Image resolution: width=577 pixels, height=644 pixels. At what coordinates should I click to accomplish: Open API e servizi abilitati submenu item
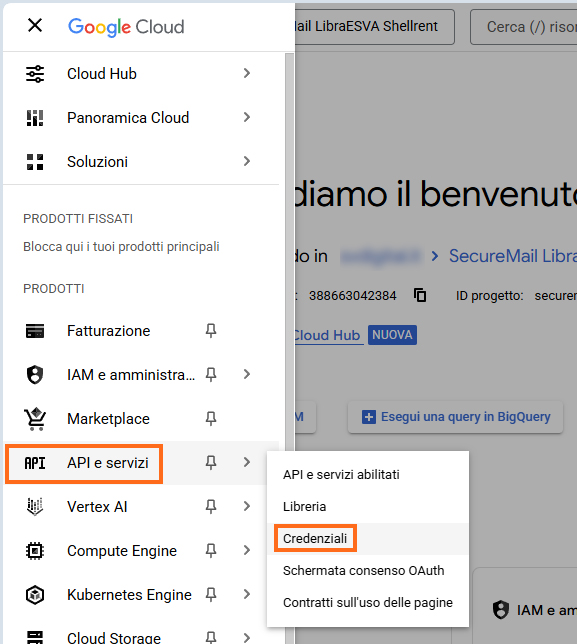(368, 475)
